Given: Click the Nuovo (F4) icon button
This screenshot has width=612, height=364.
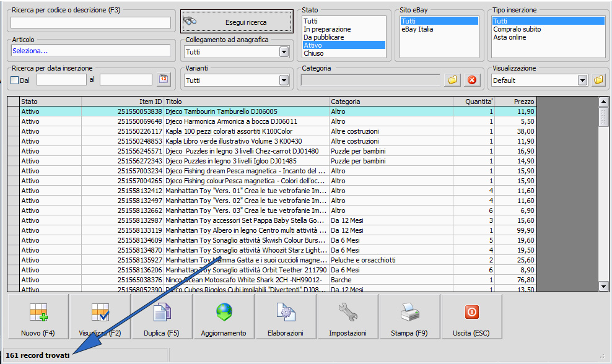Looking at the screenshot, I should tap(38, 316).
